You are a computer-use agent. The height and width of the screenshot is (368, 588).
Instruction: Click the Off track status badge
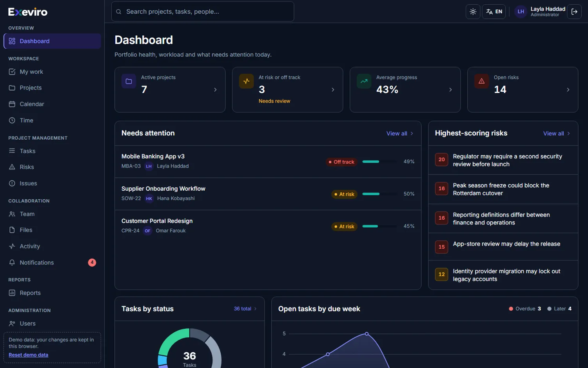tap(341, 162)
